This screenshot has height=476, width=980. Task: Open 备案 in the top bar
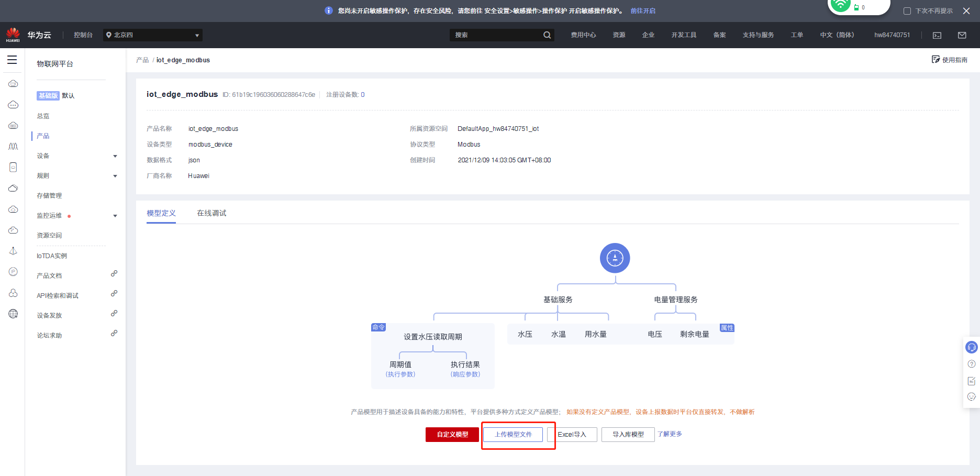(x=719, y=35)
